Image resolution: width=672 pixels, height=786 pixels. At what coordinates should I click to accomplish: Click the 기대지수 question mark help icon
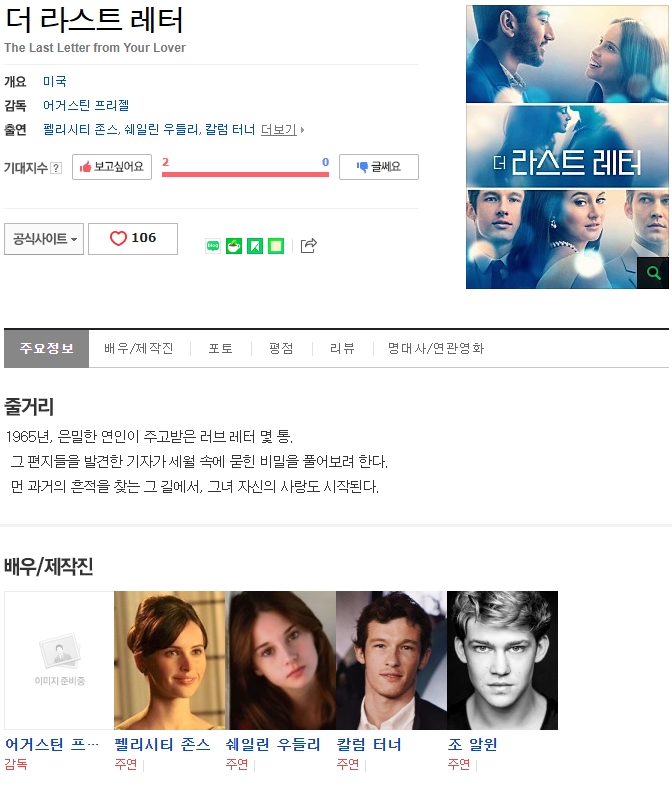click(x=57, y=168)
